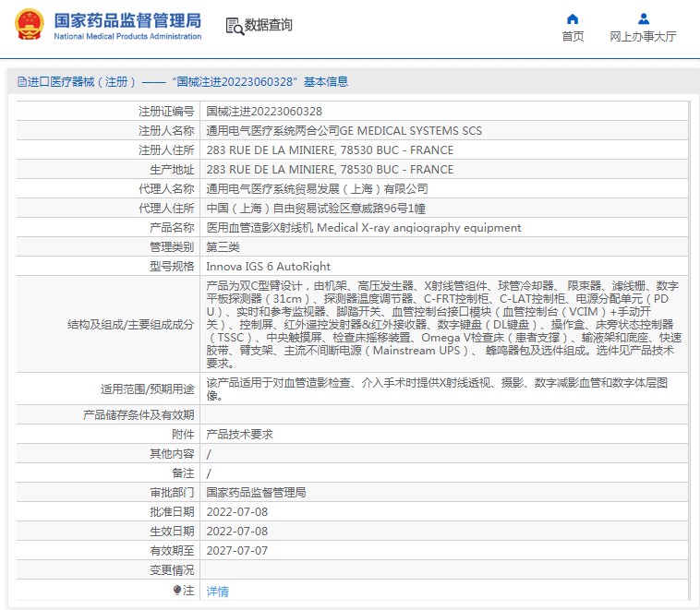The height and width of the screenshot is (610, 700).
Task: Click the 结构及组成/主要组成成分 label
Action: pos(131,325)
